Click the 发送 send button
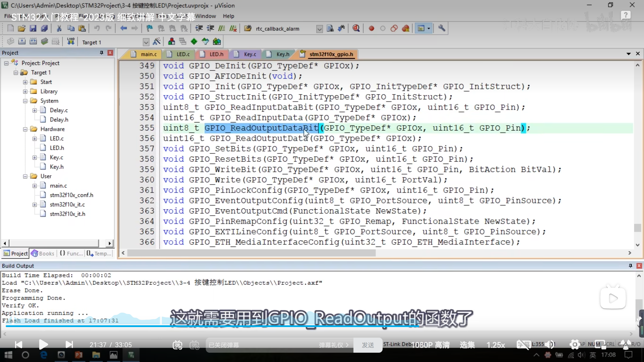This screenshot has width=644, height=362. [x=368, y=345]
